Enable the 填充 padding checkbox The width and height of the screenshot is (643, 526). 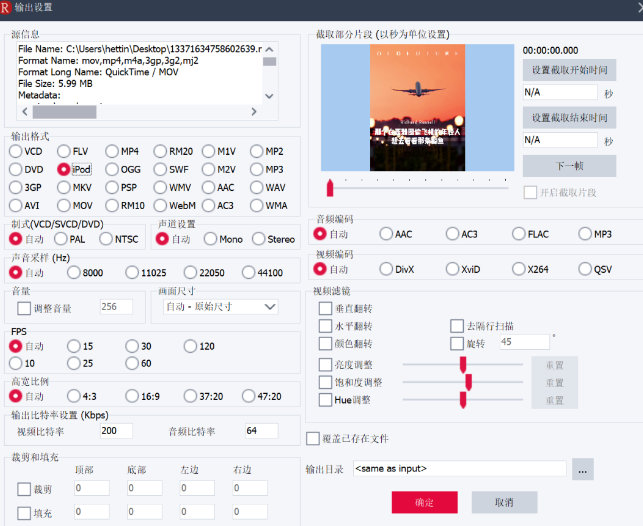(x=24, y=513)
